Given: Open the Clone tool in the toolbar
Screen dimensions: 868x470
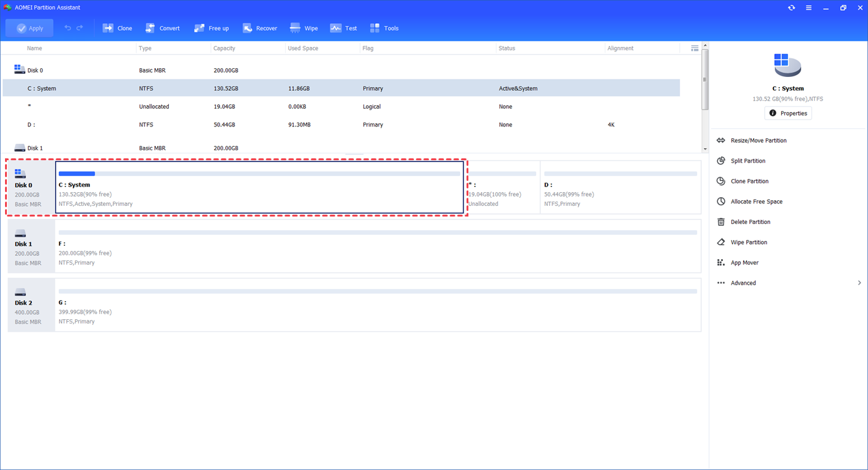Looking at the screenshot, I should (x=118, y=28).
